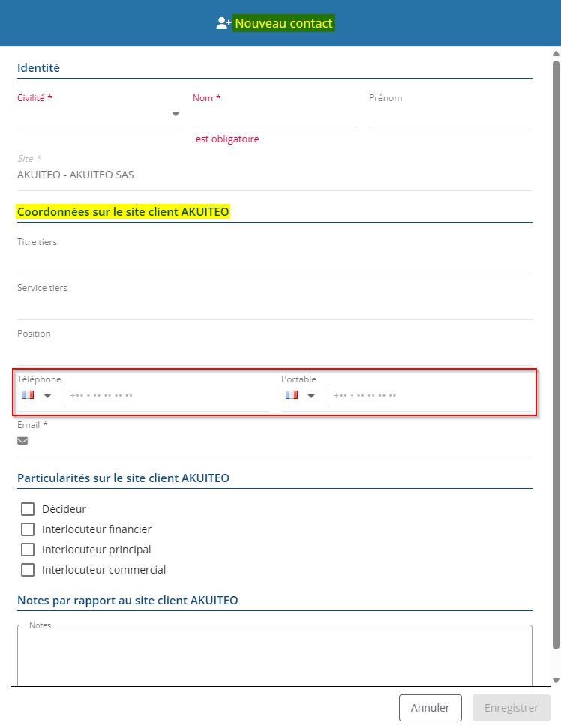Open the Civilité dropdown
The image size is (561, 728).
(175, 115)
